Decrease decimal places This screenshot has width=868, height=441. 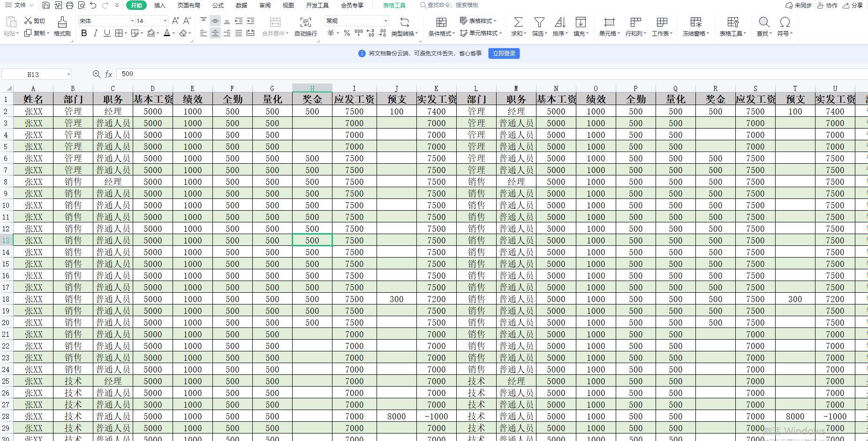click(382, 33)
